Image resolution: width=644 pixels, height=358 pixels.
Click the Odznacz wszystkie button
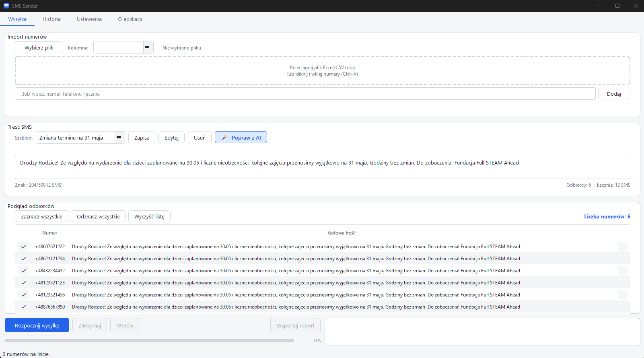(x=98, y=216)
